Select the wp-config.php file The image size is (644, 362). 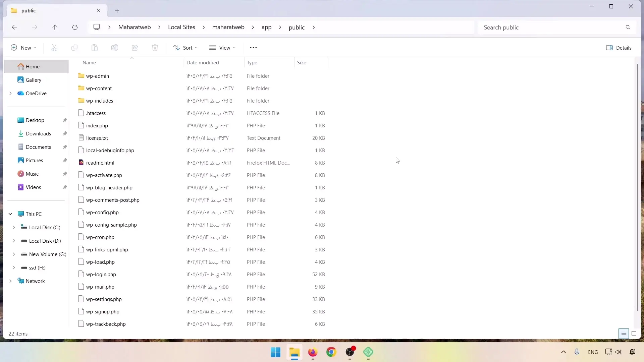(x=102, y=212)
